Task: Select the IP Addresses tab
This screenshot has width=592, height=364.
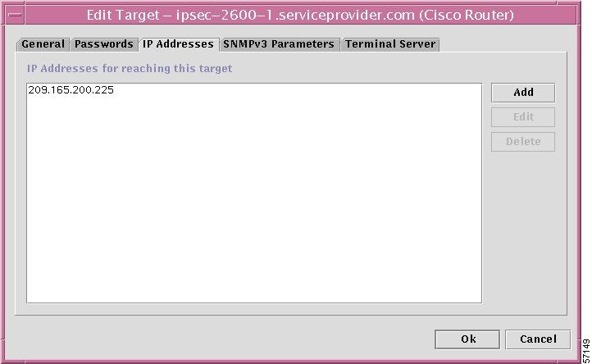Action: coord(178,44)
